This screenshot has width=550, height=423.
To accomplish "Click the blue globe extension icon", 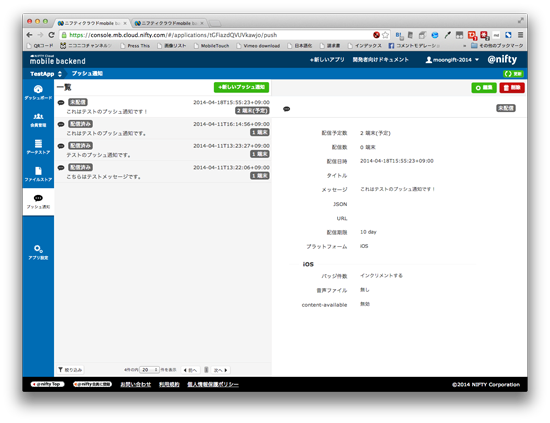I will pyautogui.click(x=435, y=35).
